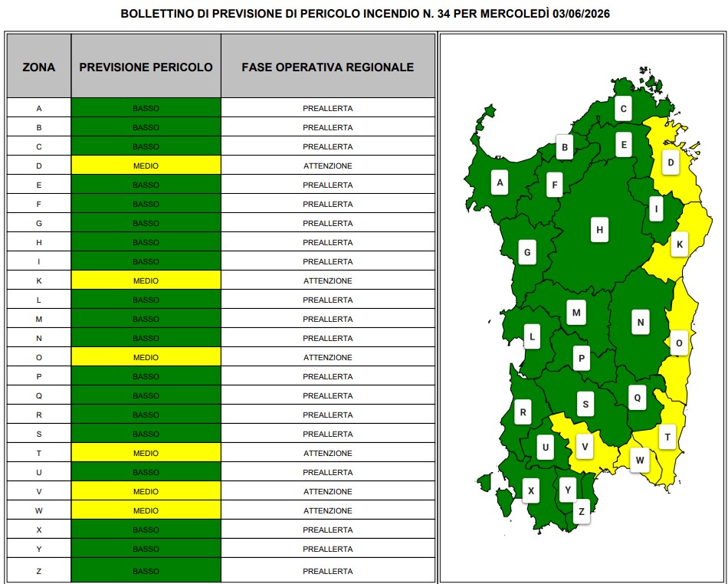The image size is (728, 584).
Task: Click the zone C marker on the map
Action: [x=623, y=109]
